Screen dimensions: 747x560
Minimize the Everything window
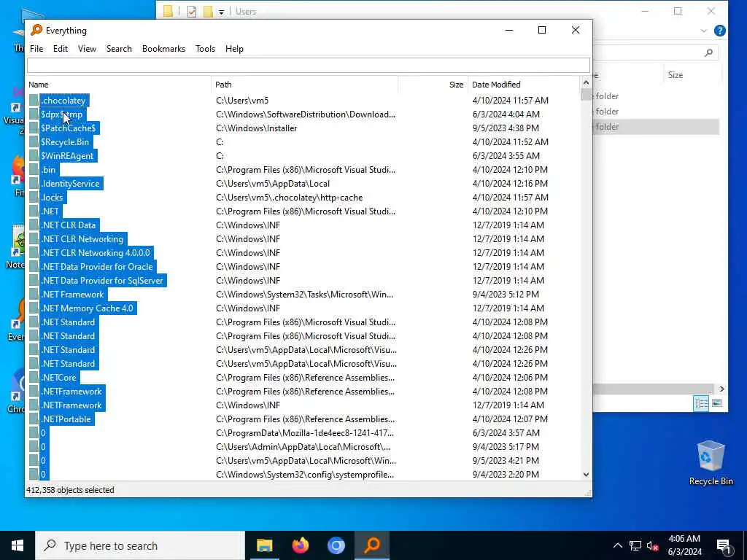pos(508,30)
